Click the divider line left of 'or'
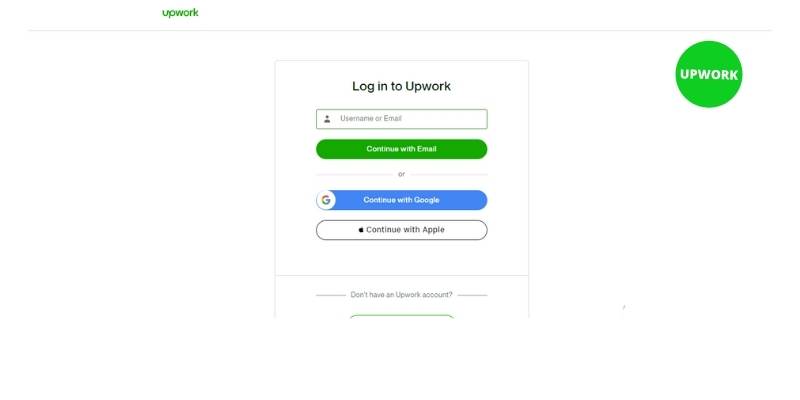Screen dimensions: 800x400 tap(354, 175)
